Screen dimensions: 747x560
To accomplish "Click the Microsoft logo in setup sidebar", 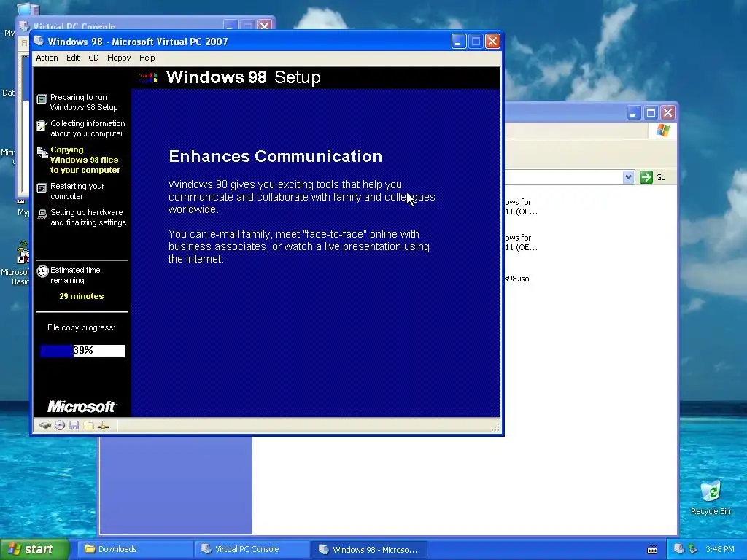I will coord(82,406).
